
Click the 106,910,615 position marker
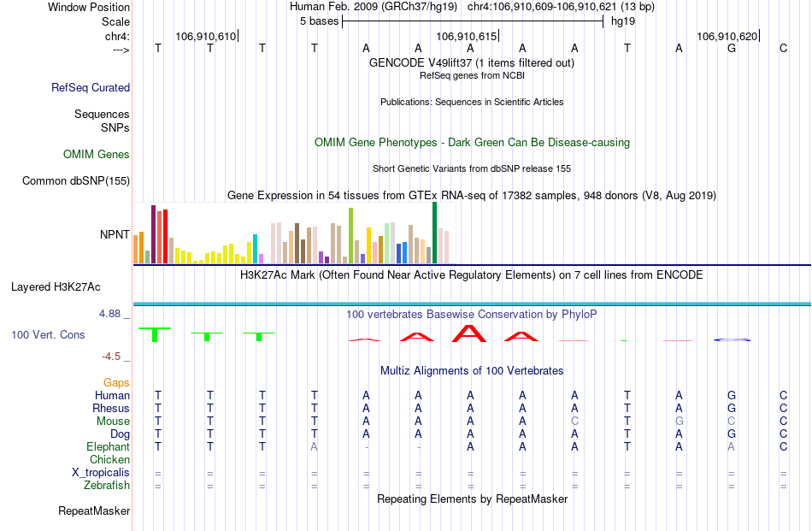467,36
